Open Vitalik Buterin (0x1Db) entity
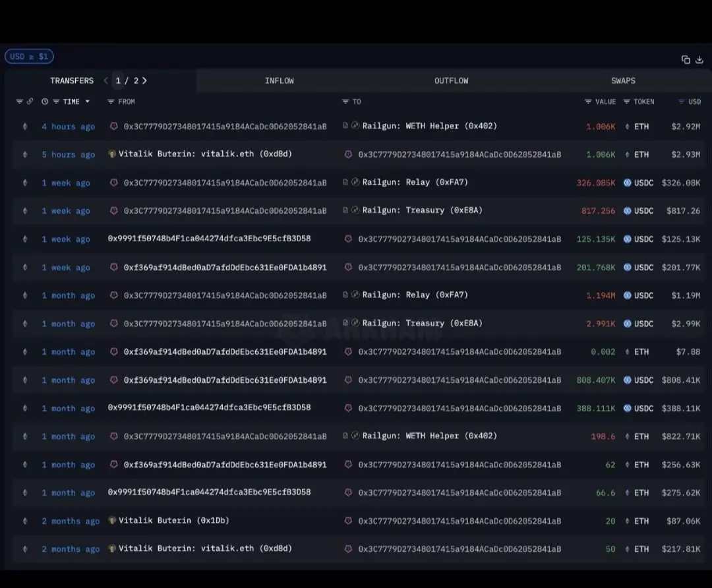712x588 pixels. (174, 520)
